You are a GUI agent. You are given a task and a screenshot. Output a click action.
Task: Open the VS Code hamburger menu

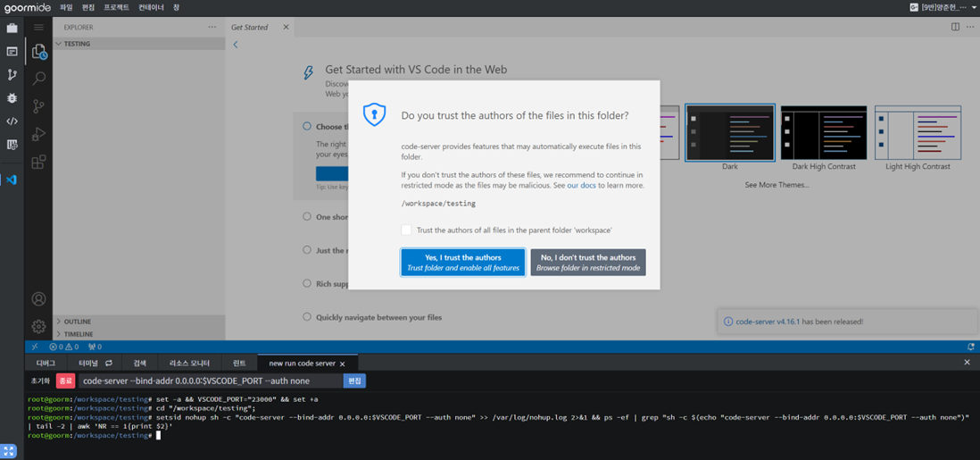tap(38, 27)
